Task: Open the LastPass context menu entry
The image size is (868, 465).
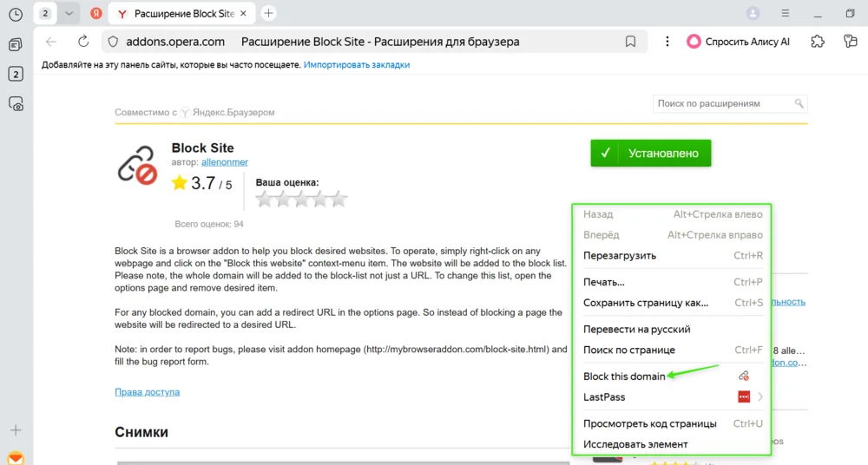Action: (673, 397)
